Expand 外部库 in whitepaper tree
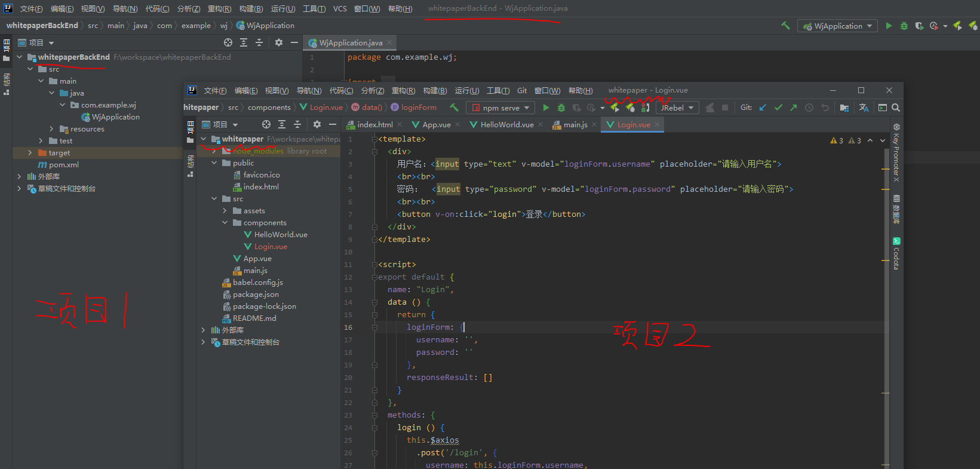Screen dimensions: 980x469 (204, 330)
